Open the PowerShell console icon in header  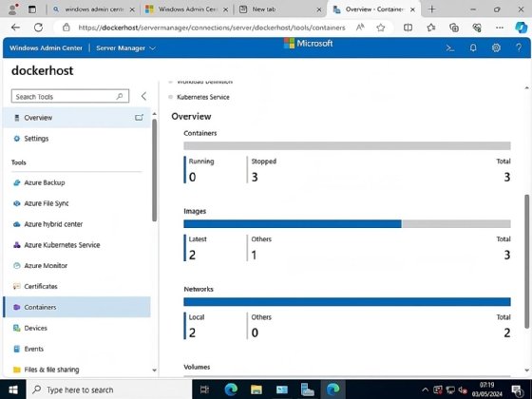pyautogui.click(x=450, y=48)
